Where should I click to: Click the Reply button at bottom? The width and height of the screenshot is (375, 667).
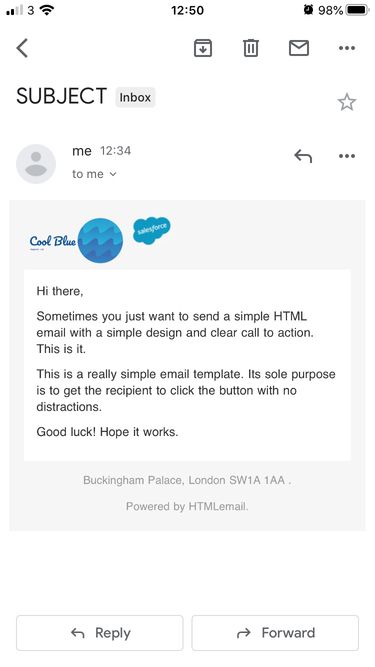tap(100, 633)
